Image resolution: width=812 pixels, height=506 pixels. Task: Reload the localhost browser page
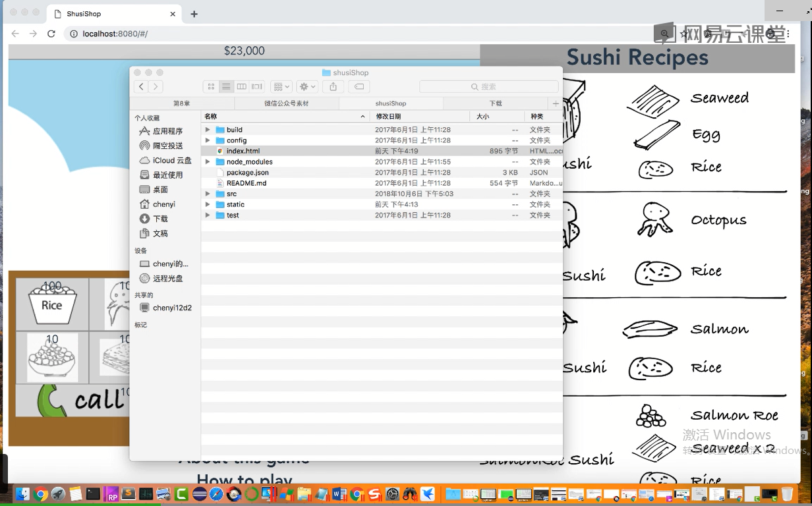(51, 34)
